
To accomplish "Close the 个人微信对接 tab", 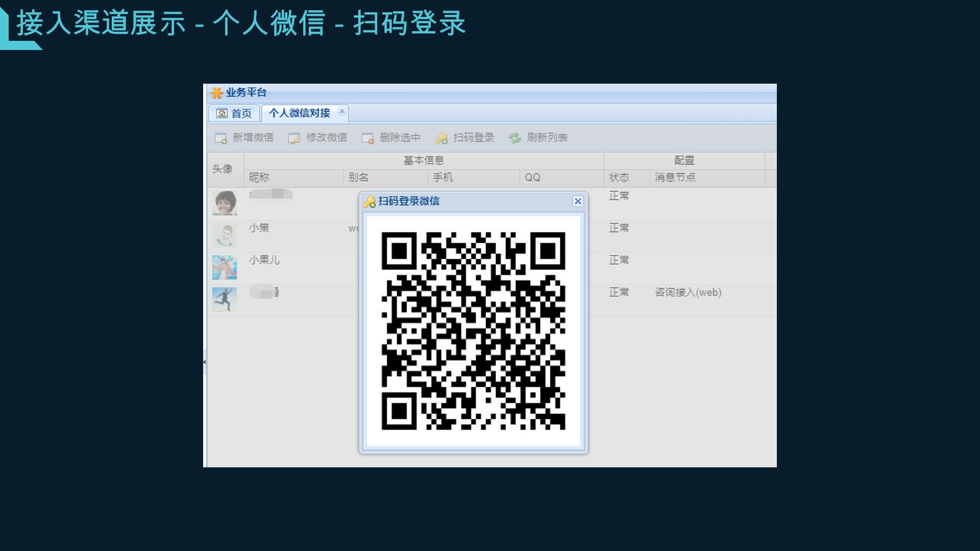I will pos(342,111).
